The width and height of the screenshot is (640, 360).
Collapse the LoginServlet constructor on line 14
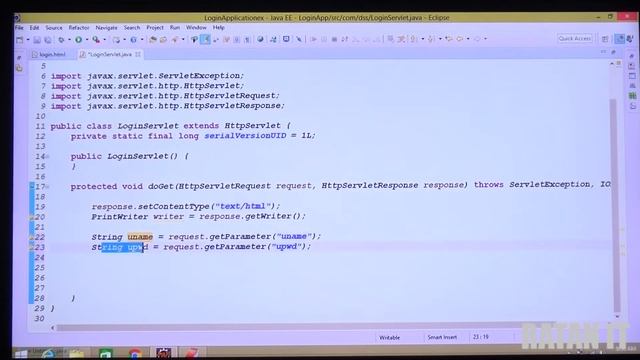coord(48,156)
